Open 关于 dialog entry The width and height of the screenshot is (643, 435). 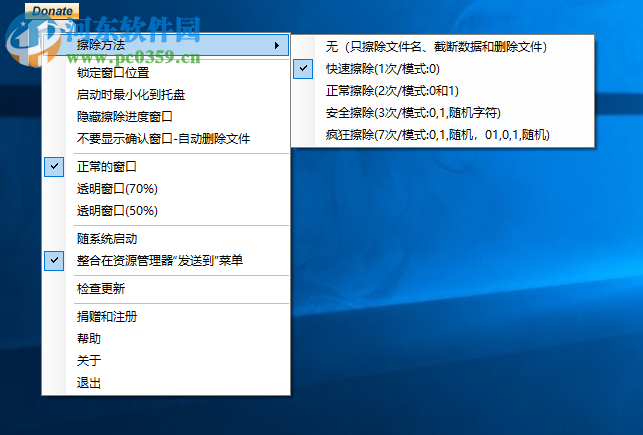(x=166, y=361)
